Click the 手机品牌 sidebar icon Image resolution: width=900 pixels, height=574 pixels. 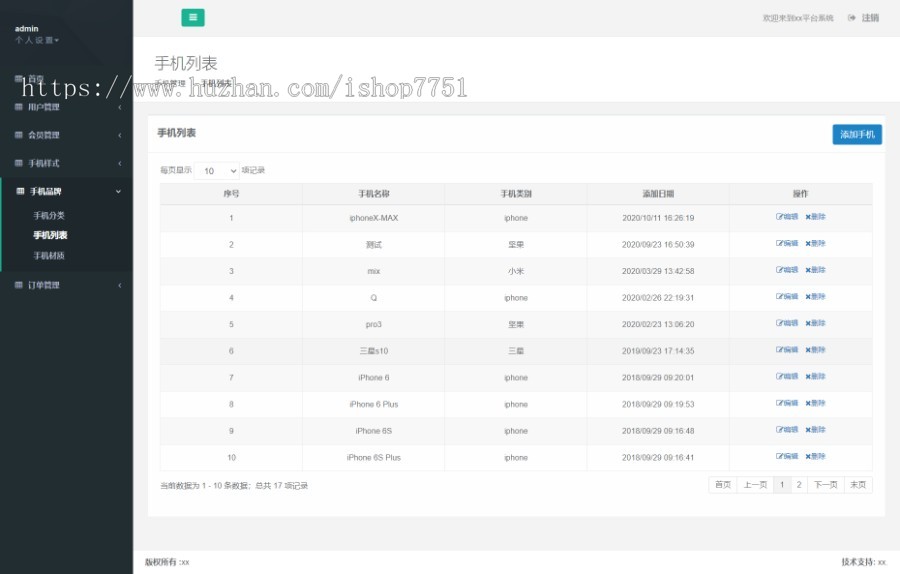point(20,191)
